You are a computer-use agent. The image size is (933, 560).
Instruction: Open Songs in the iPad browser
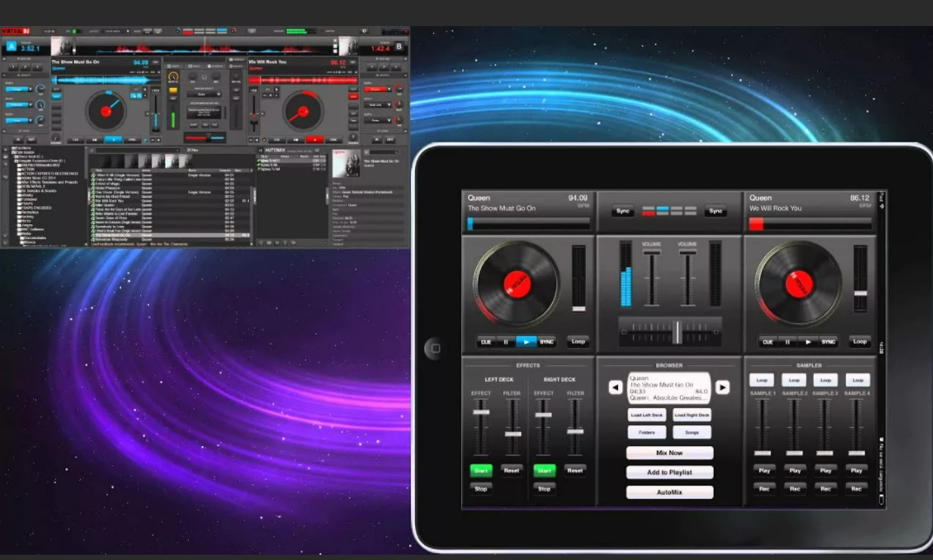(692, 432)
